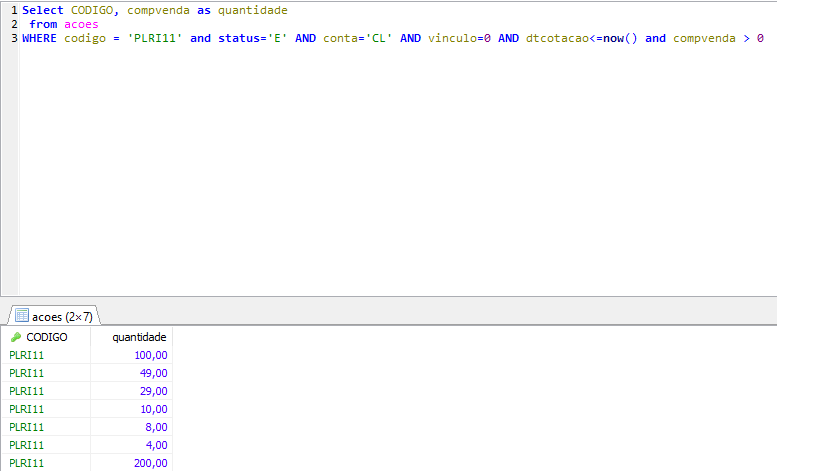Select the cell with value 29,00
The image size is (819, 471).
pos(132,391)
